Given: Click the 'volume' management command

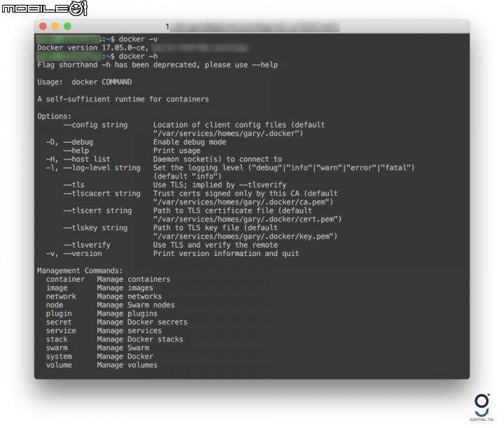Looking at the screenshot, I should 59,365.
